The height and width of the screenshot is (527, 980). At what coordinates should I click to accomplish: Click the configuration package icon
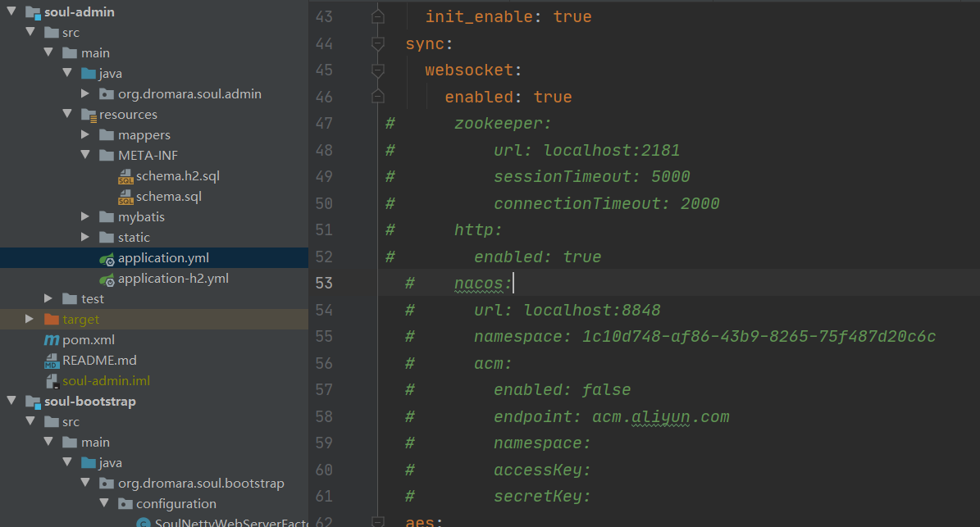[x=125, y=504]
